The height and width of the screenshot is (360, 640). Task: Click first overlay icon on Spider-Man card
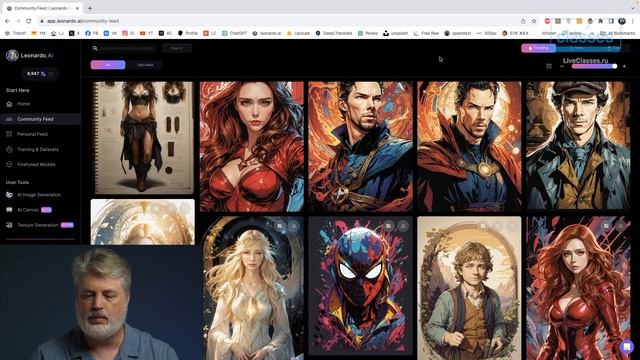pos(389,226)
